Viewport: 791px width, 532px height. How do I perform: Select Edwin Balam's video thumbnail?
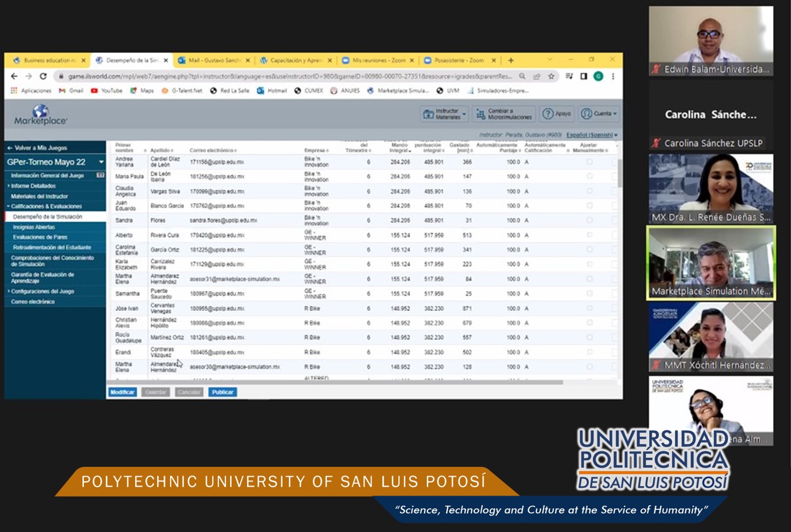tap(711, 41)
